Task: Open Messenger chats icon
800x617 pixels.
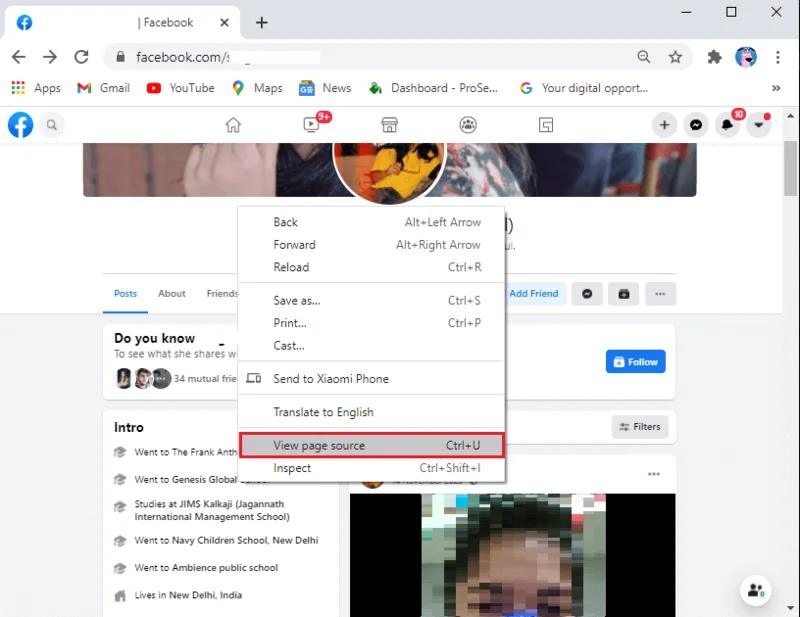Action: [697, 125]
